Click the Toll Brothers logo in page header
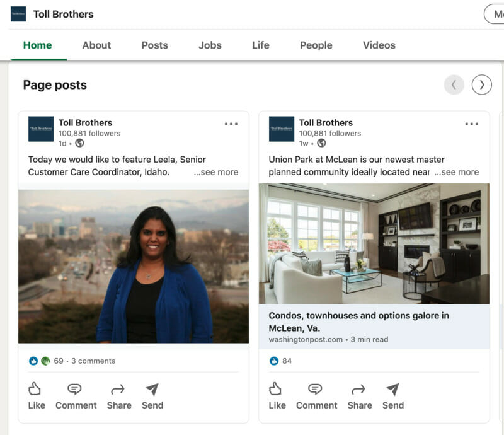The width and height of the screenshot is (504, 435). point(18,14)
